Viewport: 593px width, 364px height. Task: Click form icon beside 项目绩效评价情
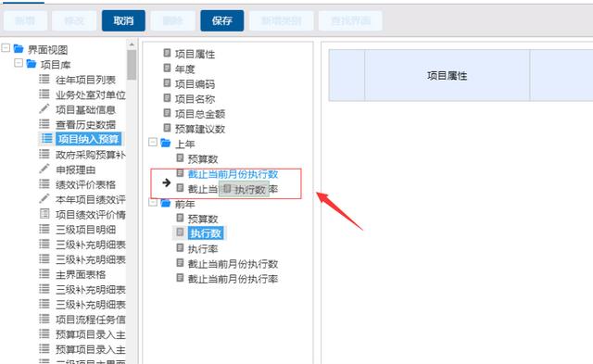(x=44, y=214)
